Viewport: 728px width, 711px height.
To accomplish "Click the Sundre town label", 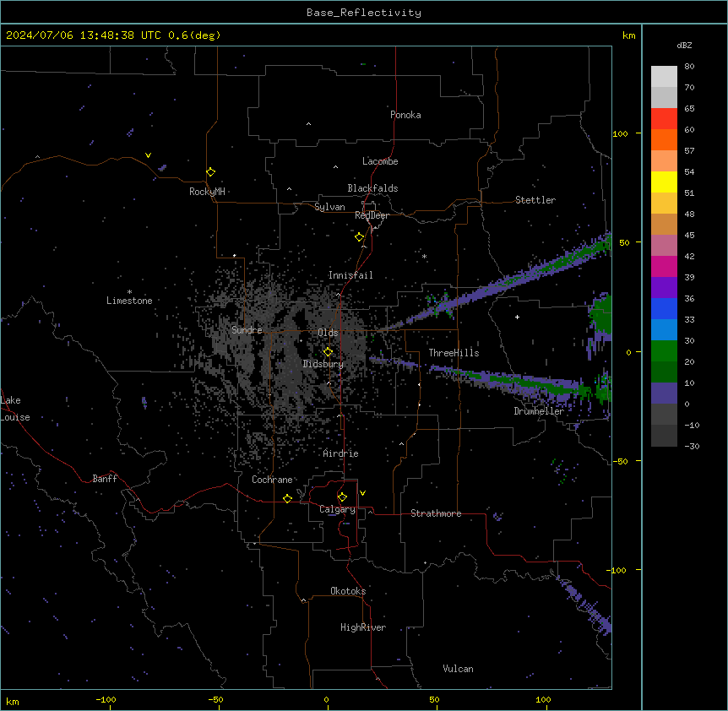I will (247, 330).
